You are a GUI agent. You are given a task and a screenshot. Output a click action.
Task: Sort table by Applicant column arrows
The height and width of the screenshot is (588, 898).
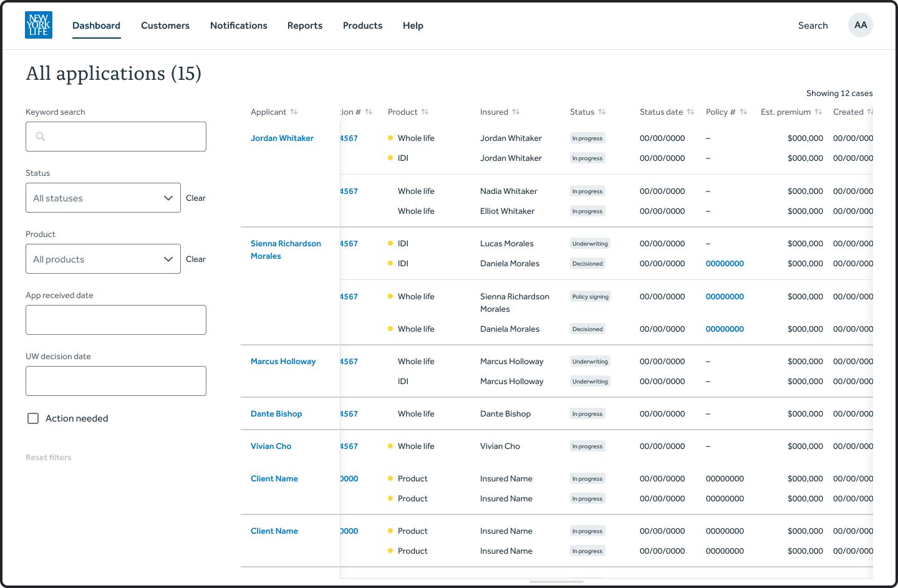pos(294,112)
